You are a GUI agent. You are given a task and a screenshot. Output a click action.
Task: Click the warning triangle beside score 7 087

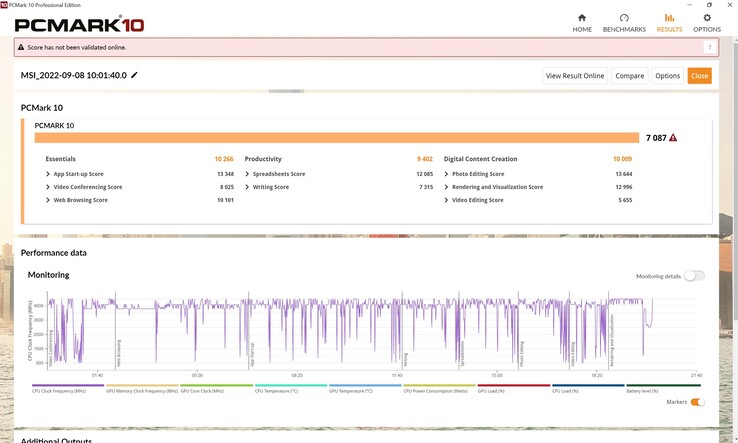(673, 137)
